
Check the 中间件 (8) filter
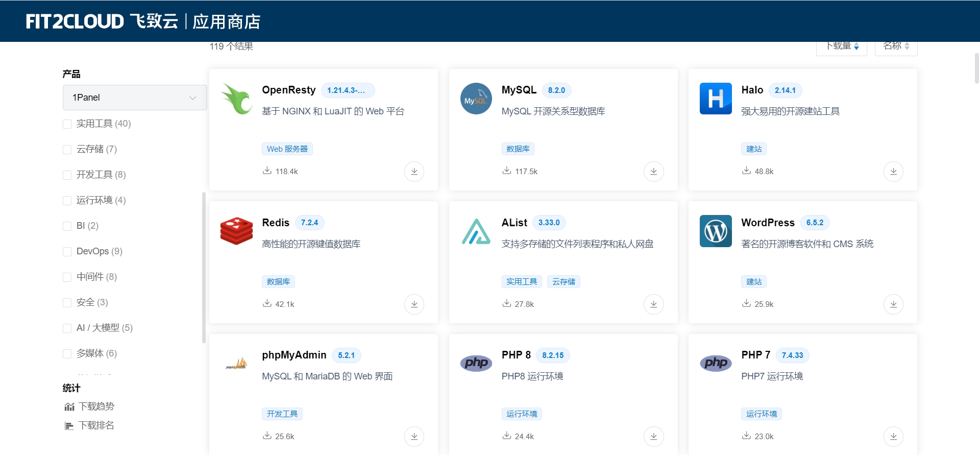[67, 277]
